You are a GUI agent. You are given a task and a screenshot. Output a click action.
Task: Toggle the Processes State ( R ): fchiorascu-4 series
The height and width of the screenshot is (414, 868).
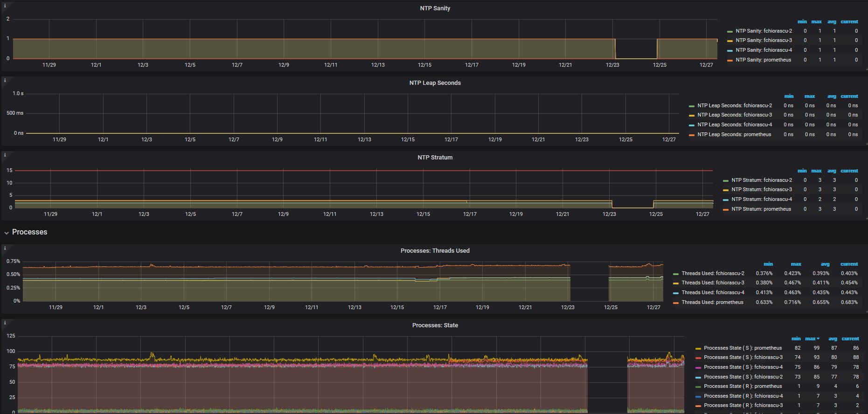click(x=743, y=396)
